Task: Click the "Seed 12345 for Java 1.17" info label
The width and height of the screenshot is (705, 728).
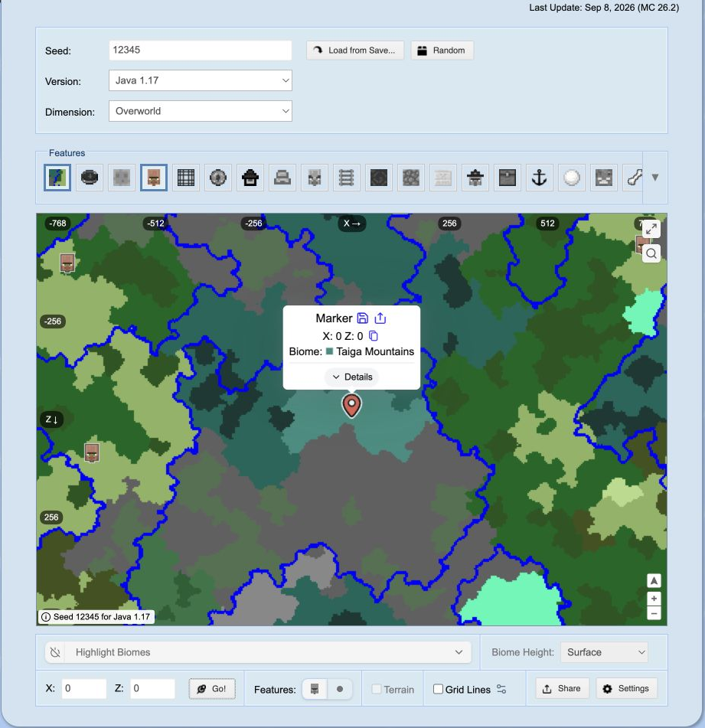Action: [96, 616]
